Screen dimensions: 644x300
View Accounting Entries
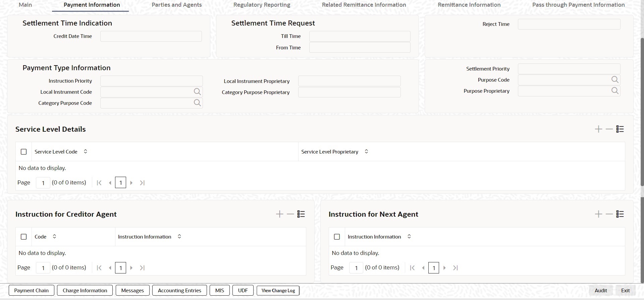click(x=179, y=291)
